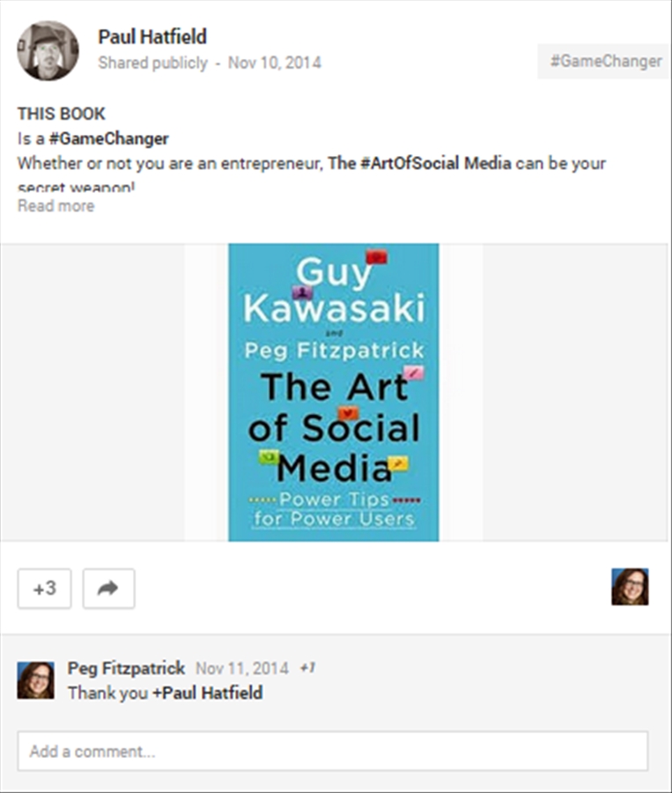Viewport: 672px width, 793px height.
Task: Click the Nov 11, 2014 comment timestamp
Action: click(x=242, y=669)
